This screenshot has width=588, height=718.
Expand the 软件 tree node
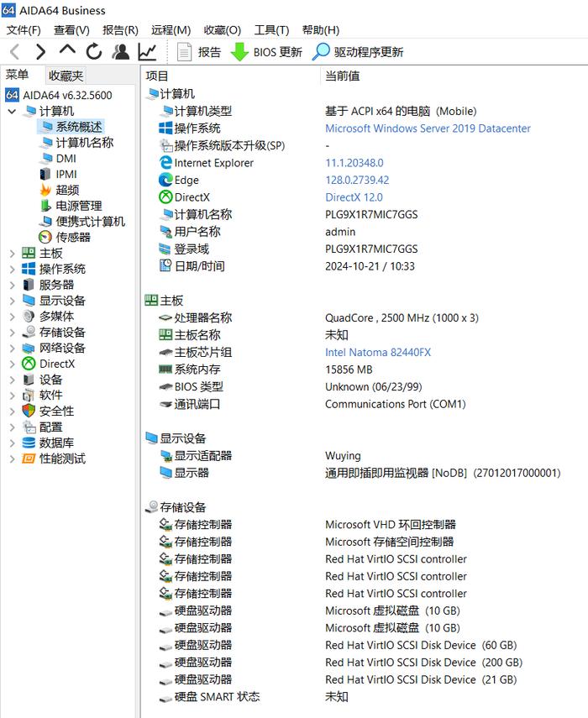pos(13,396)
